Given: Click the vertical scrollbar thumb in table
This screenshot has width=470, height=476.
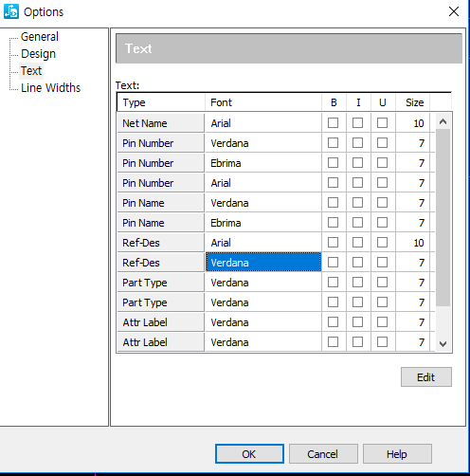Looking at the screenshot, I should click(443, 217).
